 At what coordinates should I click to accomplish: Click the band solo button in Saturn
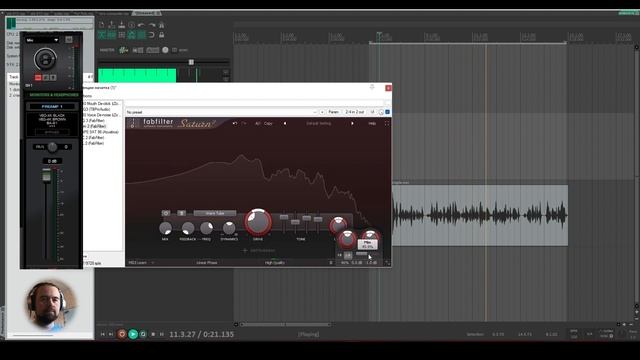click(x=181, y=213)
